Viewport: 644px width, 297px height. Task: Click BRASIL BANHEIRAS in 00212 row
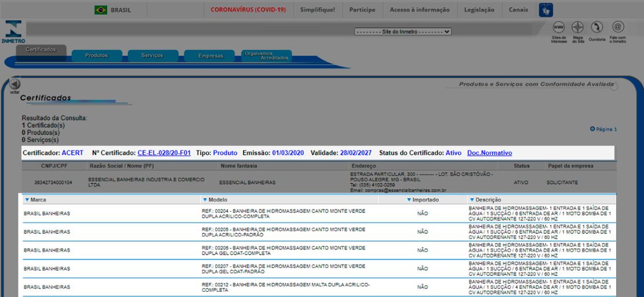[x=47, y=287]
